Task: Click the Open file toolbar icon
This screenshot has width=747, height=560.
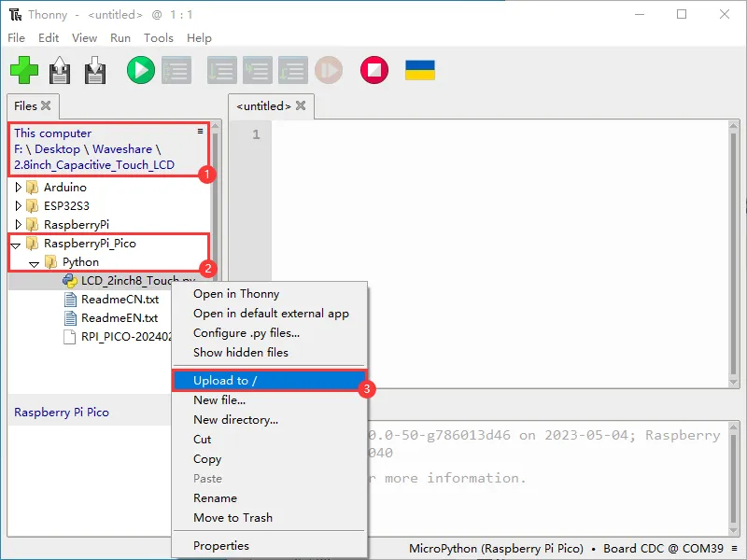Action: click(x=60, y=70)
